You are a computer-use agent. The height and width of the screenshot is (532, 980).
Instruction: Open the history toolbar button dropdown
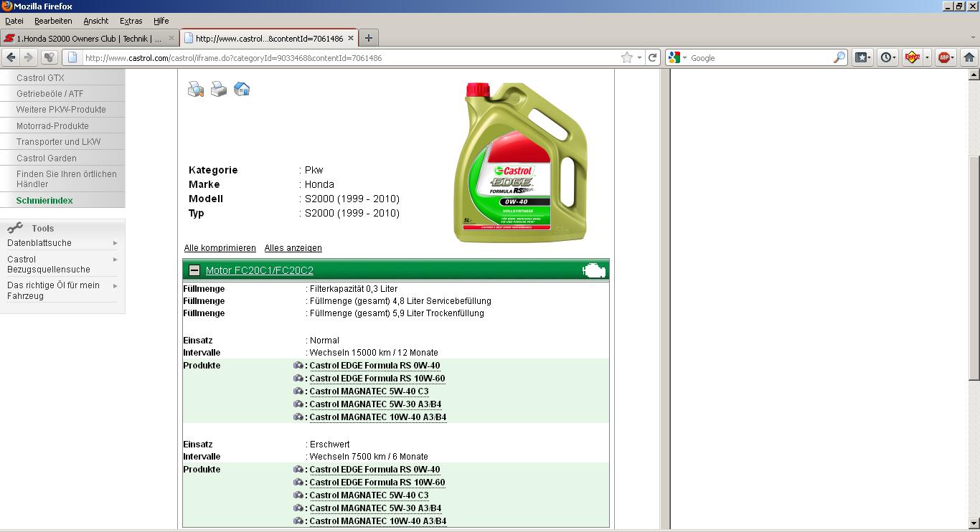(888, 57)
